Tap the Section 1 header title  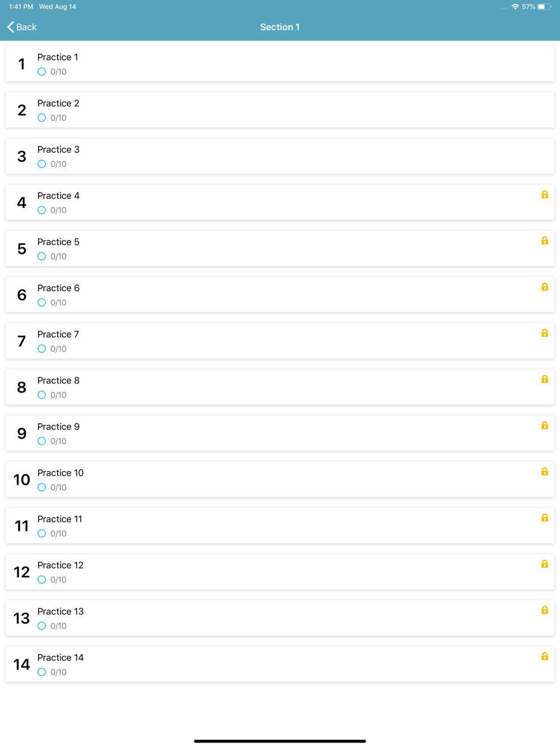pyautogui.click(x=280, y=27)
